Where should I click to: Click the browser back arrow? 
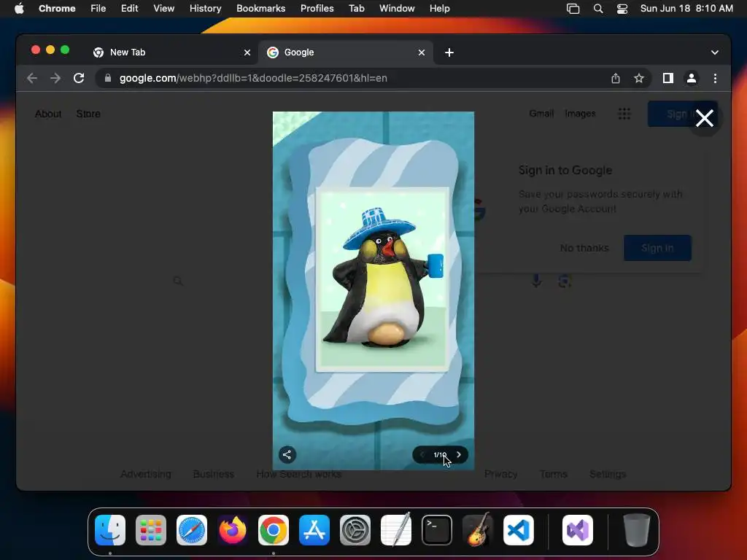coord(32,78)
